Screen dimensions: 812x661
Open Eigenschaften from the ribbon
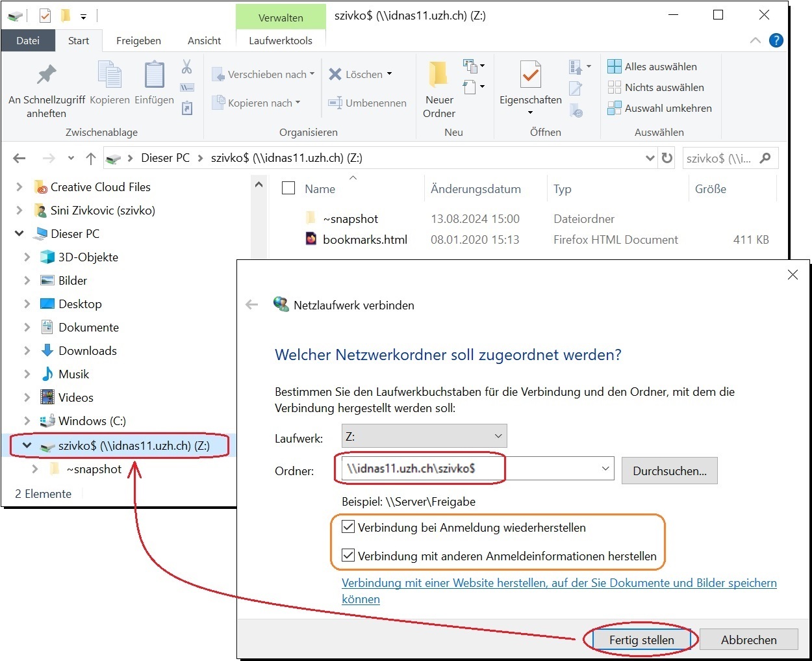click(x=529, y=84)
